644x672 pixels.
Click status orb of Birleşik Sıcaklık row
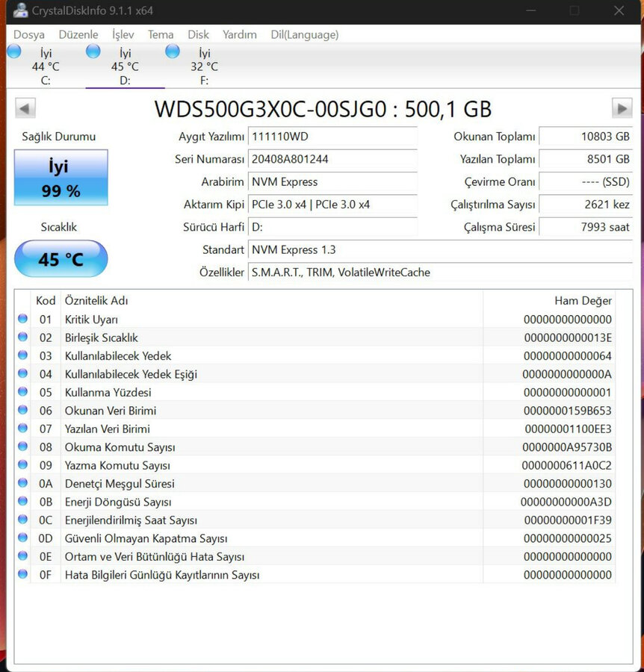[22, 337]
